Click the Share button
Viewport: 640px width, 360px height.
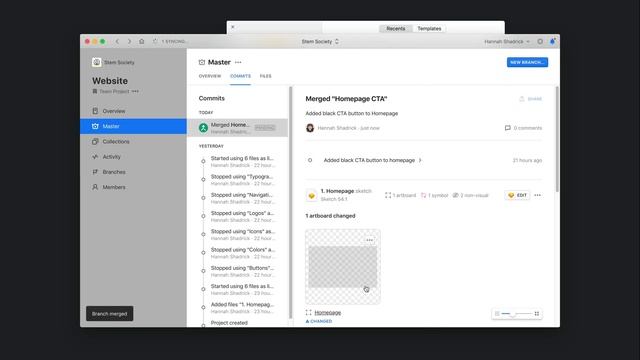531,99
